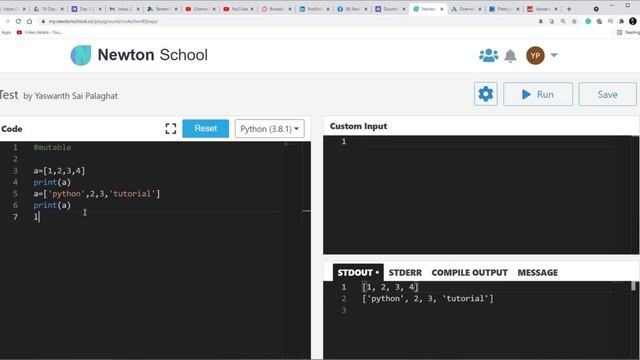
Task: Switch to the COMPILE OUTPUT tab
Action: point(469,273)
